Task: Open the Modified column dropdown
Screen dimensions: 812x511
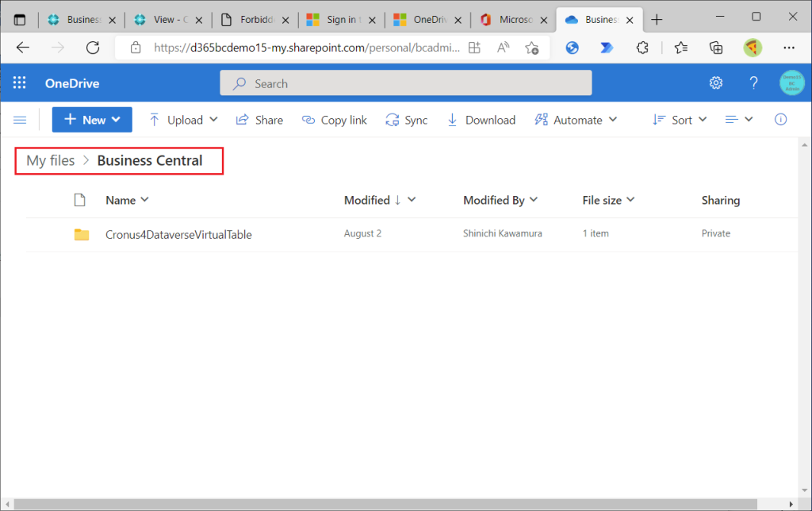Action: coord(412,199)
